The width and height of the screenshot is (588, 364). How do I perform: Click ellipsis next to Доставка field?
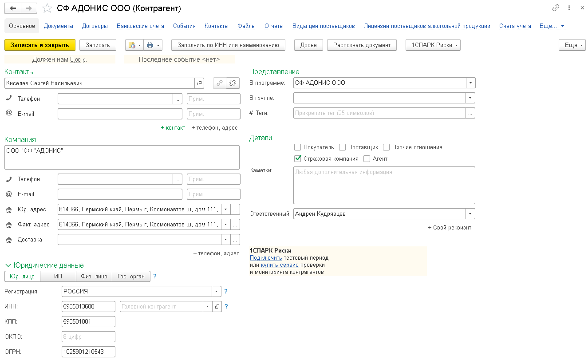(235, 240)
